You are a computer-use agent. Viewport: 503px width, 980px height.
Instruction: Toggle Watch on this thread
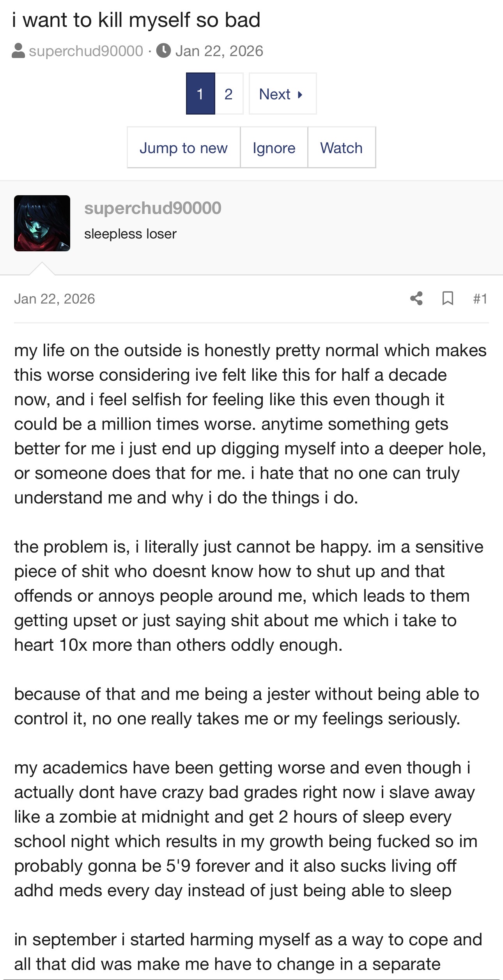click(x=342, y=148)
